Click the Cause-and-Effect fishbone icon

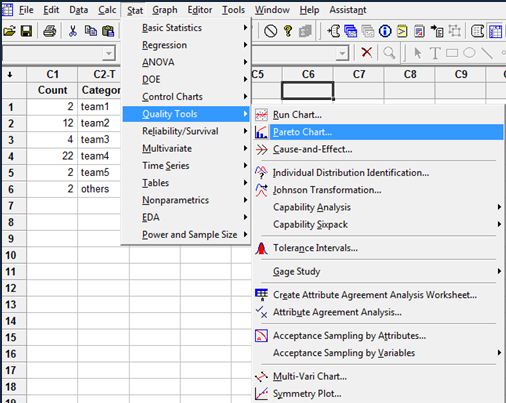(262, 150)
